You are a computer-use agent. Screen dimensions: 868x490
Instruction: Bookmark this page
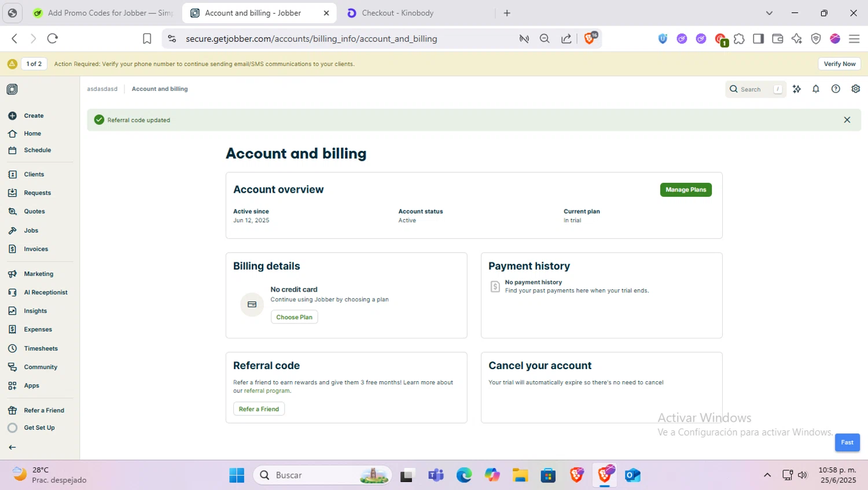click(147, 39)
